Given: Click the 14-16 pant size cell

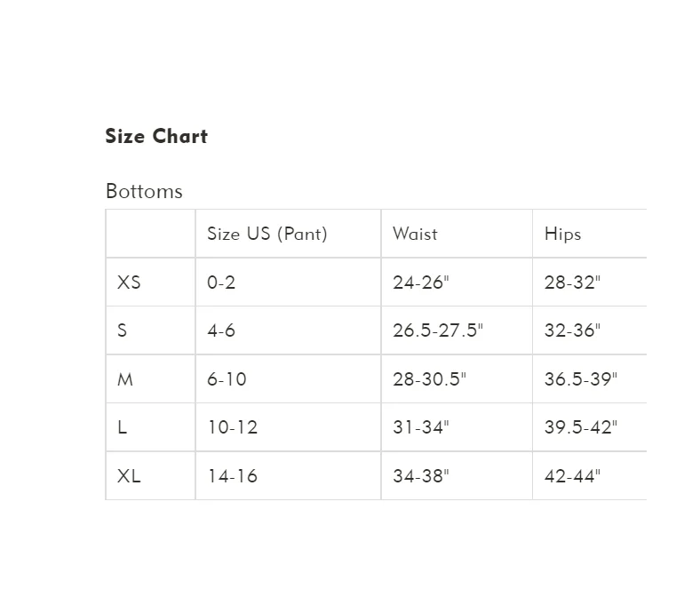Looking at the screenshot, I should 232,476.
